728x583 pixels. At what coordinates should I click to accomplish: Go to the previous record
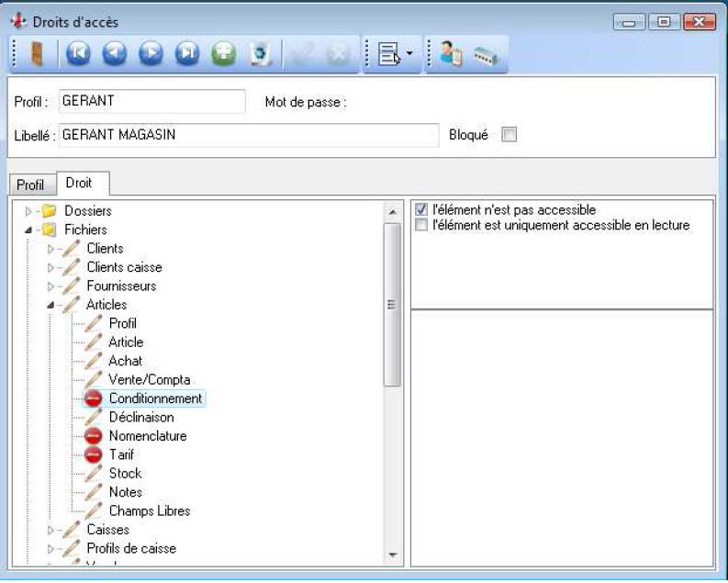tap(115, 55)
